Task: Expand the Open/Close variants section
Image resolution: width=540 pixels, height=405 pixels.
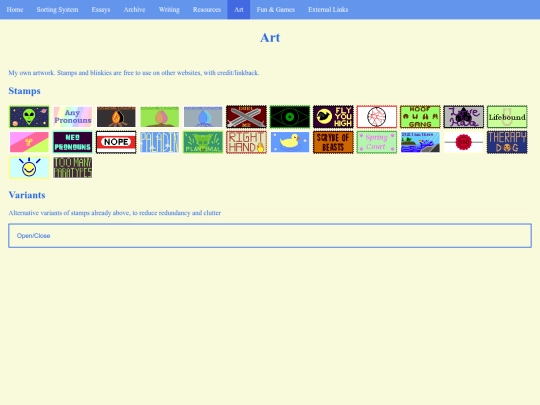Action: (270, 236)
